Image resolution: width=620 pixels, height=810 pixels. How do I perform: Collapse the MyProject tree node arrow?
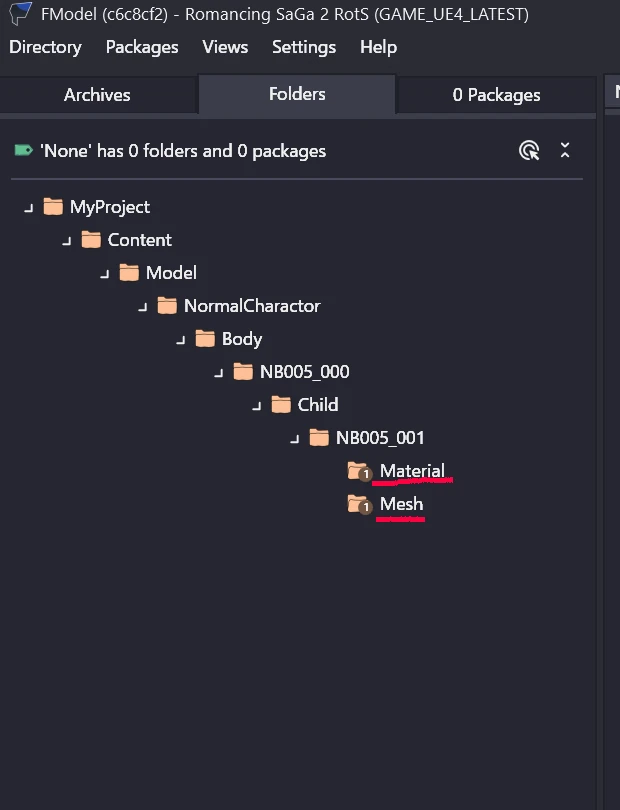click(29, 208)
